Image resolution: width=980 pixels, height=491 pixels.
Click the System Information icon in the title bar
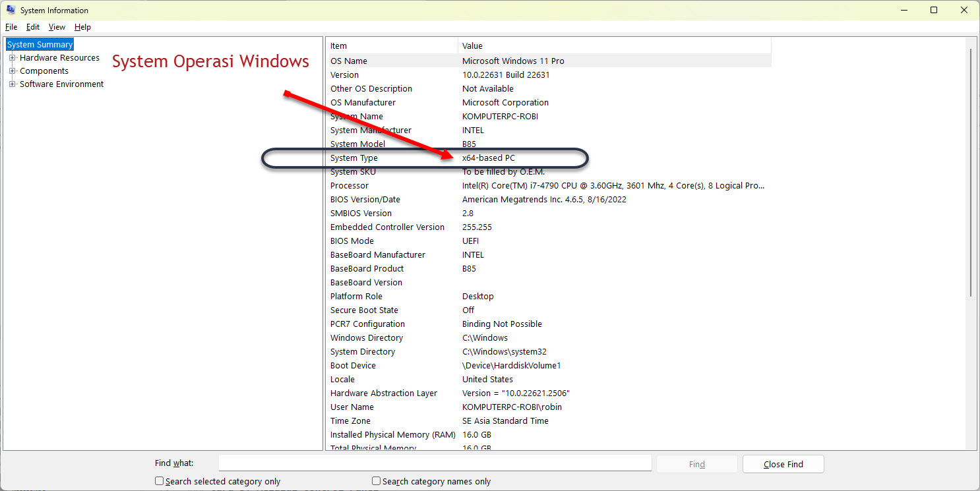10,10
